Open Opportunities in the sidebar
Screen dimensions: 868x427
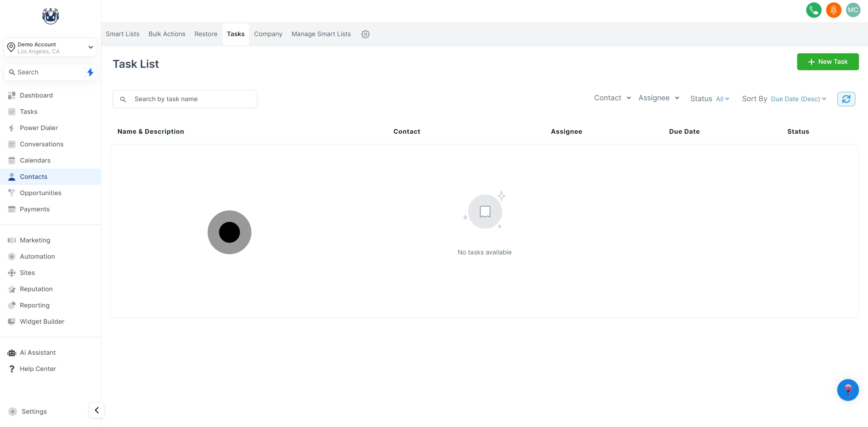click(40, 193)
